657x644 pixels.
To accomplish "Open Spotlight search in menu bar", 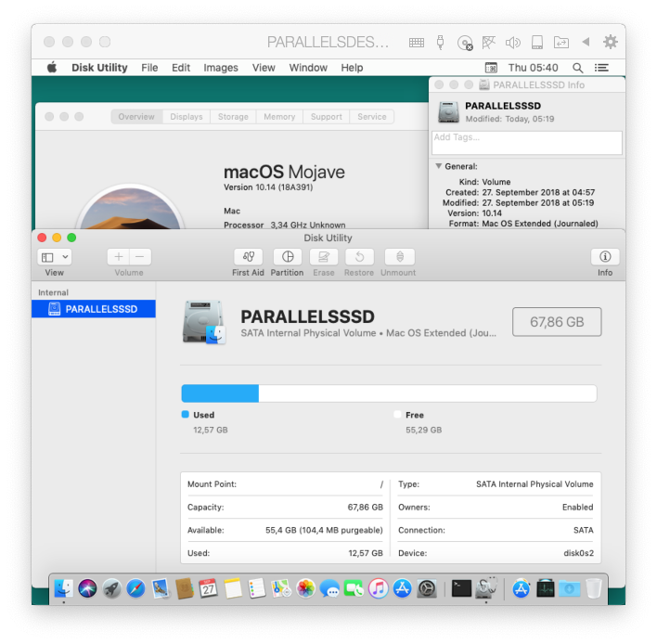I will pos(578,68).
